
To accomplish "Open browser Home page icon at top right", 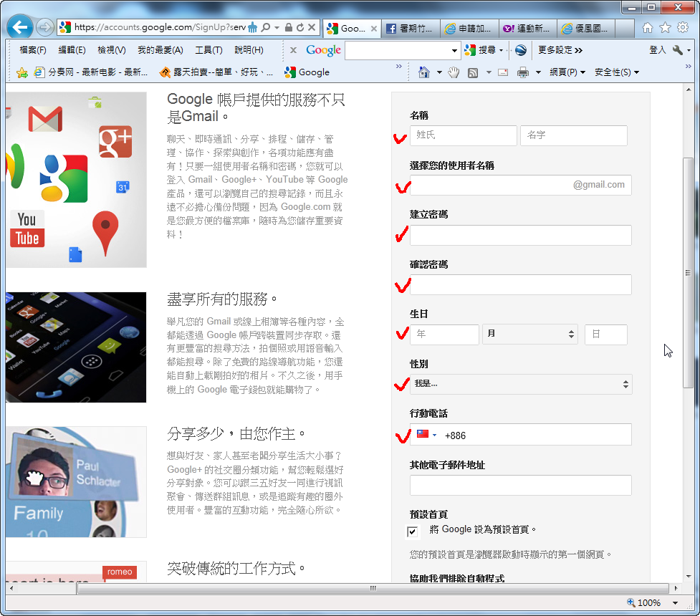I will (647, 28).
